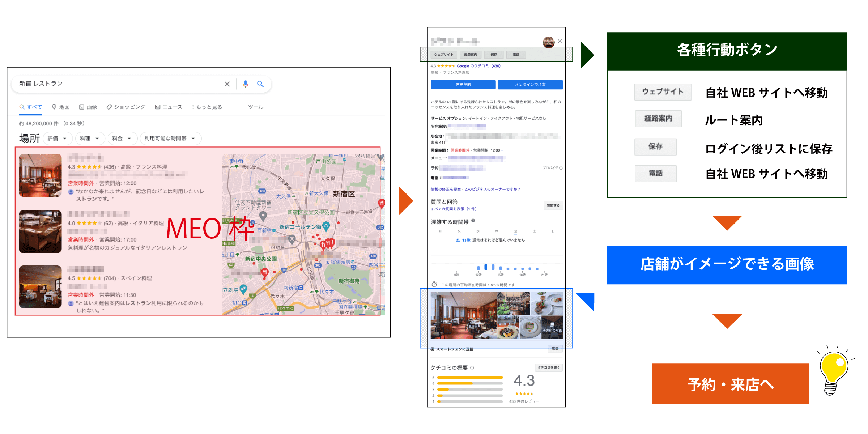Click the blue 席を予約 button
The height and width of the screenshot is (434, 868).
pyautogui.click(x=463, y=85)
